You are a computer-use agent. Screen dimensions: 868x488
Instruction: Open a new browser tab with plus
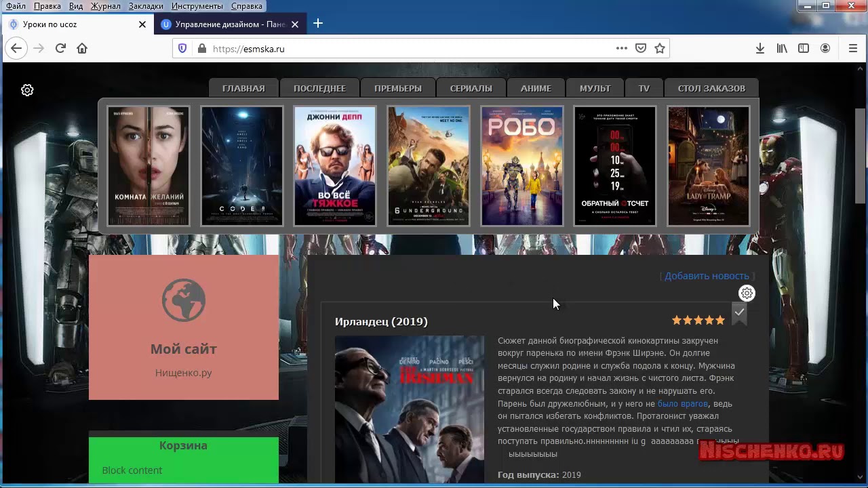(x=318, y=24)
